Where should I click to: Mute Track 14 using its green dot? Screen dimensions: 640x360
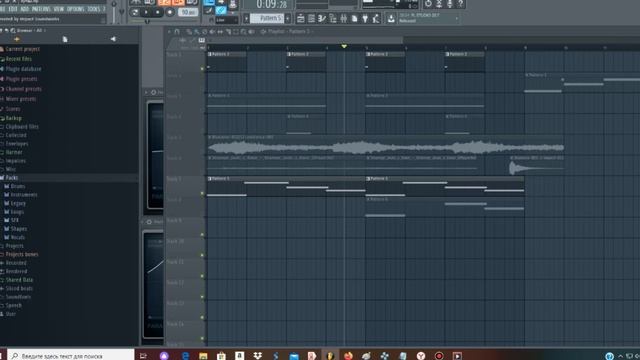click(202, 338)
